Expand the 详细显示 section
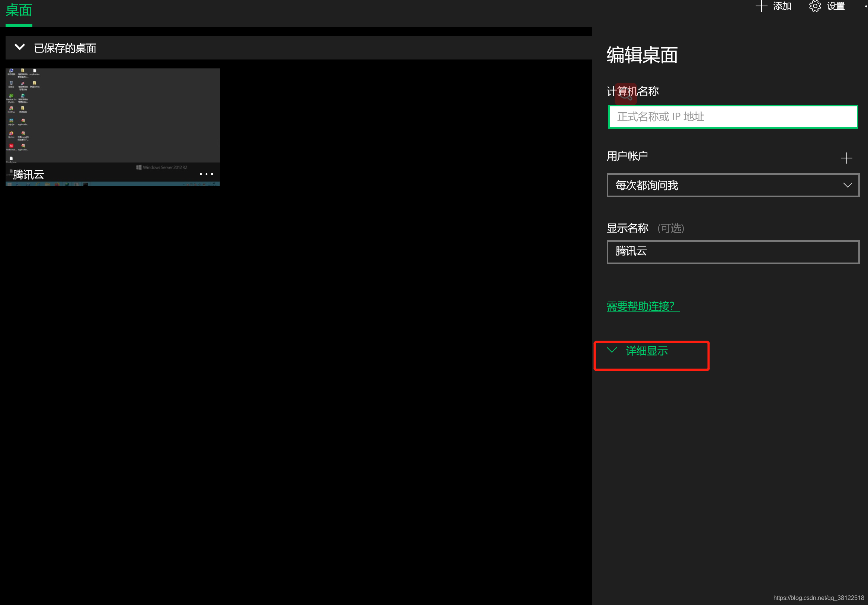This screenshot has height=605, width=868. tap(638, 351)
